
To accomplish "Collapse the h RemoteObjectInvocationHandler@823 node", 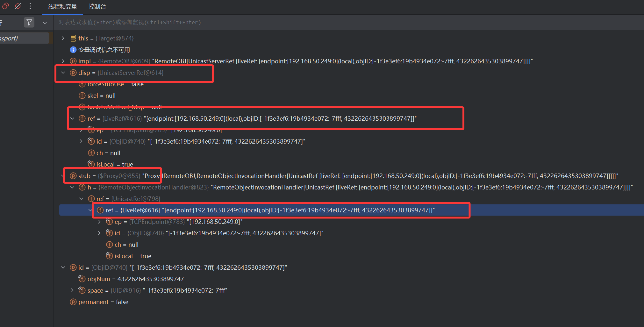I will pyautogui.click(x=72, y=187).
